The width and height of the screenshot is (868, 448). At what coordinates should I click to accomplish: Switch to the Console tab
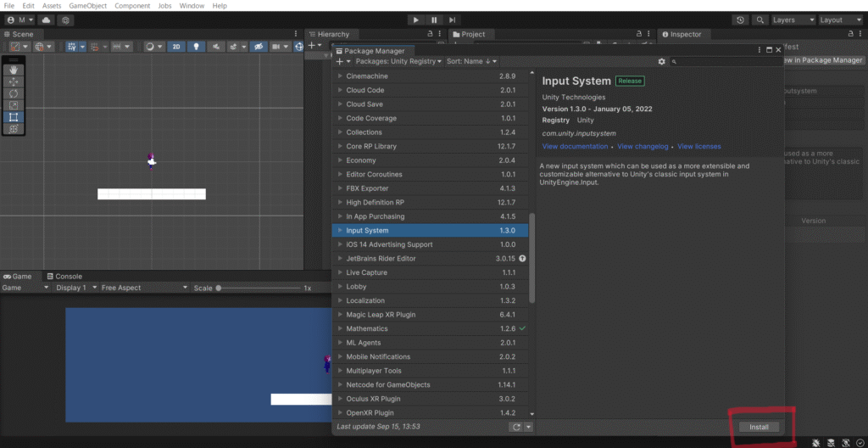click(x=68, y=277)
